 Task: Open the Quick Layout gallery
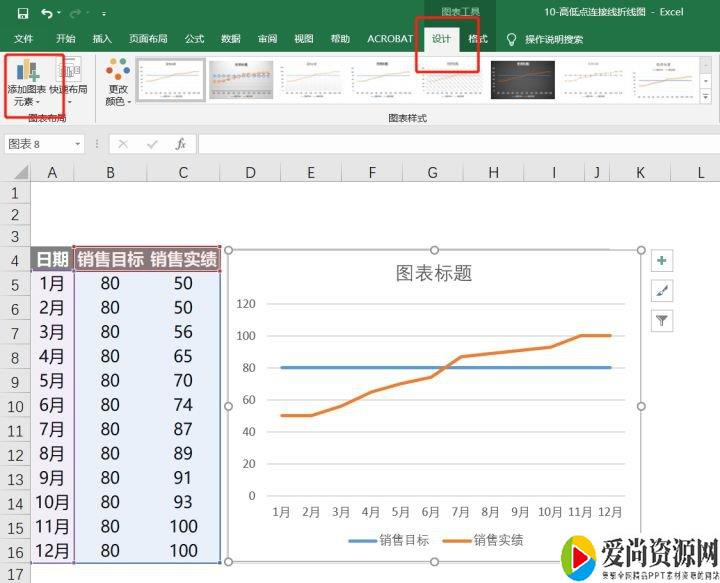(x=68, y=83)
